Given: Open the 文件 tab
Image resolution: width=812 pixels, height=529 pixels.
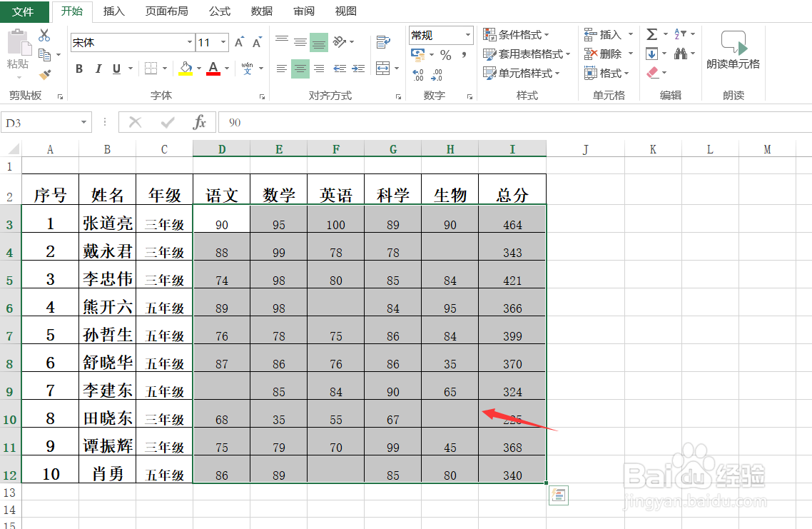Looking at the screenshot, I should click(x=24, y=11).
